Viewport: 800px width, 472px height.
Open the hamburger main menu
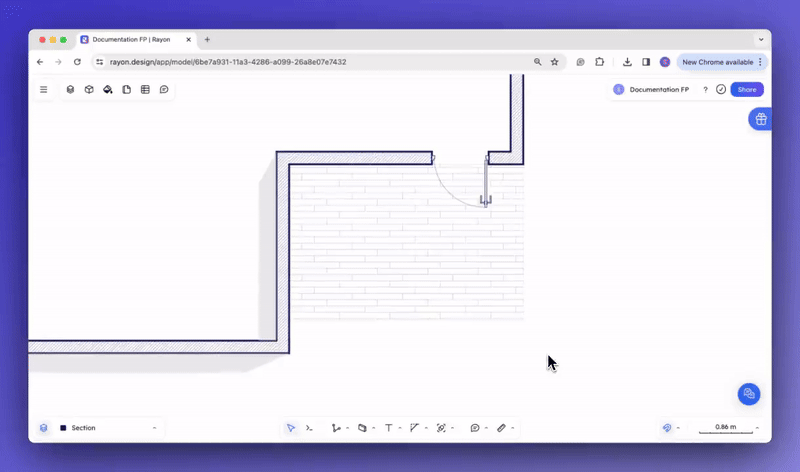tap(43, 90)
